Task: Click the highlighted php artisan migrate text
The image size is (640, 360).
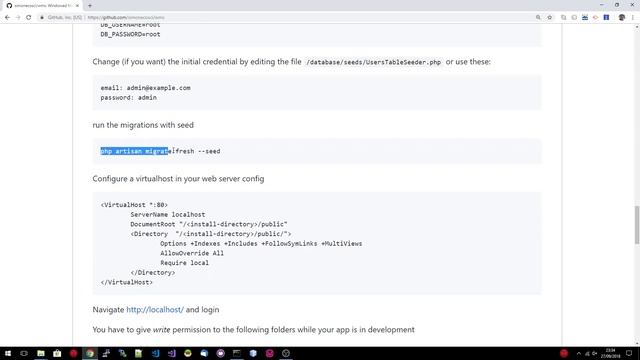Action: (x=134, y=151)
